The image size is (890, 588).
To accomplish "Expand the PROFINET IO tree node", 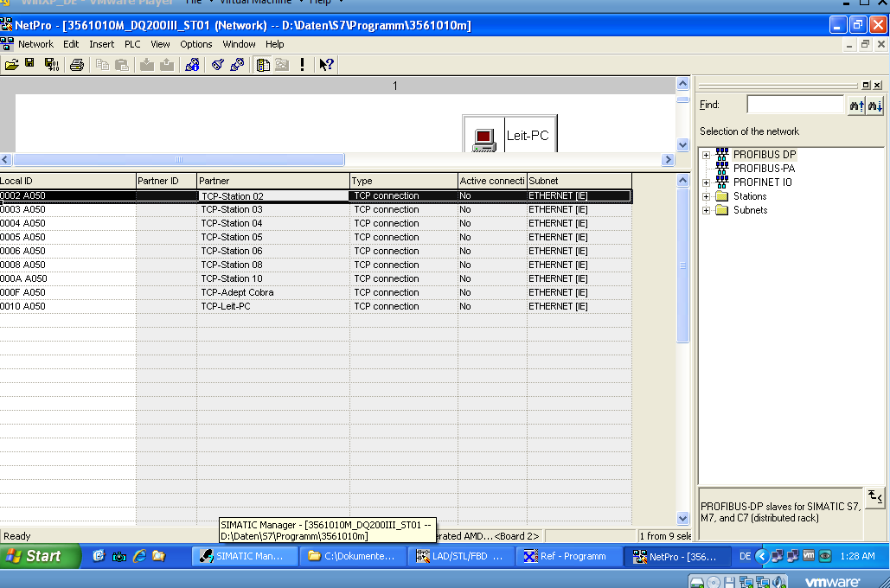I will point(706,182).
